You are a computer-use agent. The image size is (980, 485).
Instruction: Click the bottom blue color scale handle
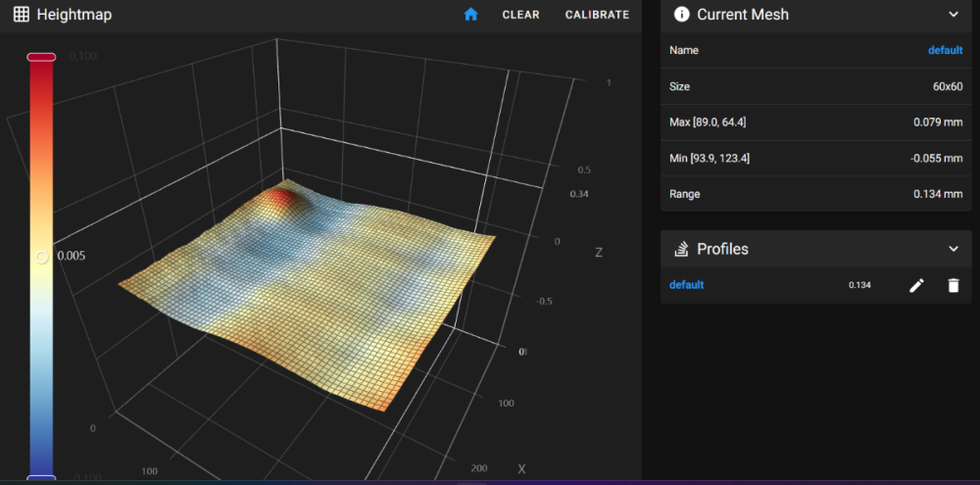(41, 479)
